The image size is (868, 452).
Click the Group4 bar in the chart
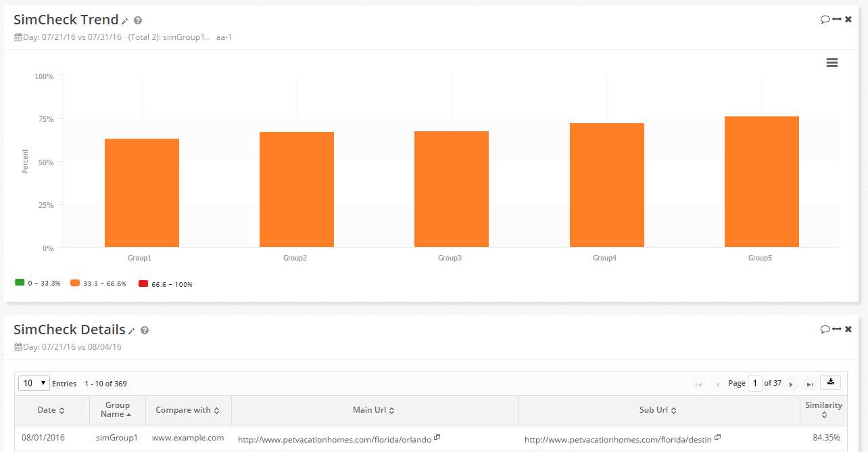607,185
